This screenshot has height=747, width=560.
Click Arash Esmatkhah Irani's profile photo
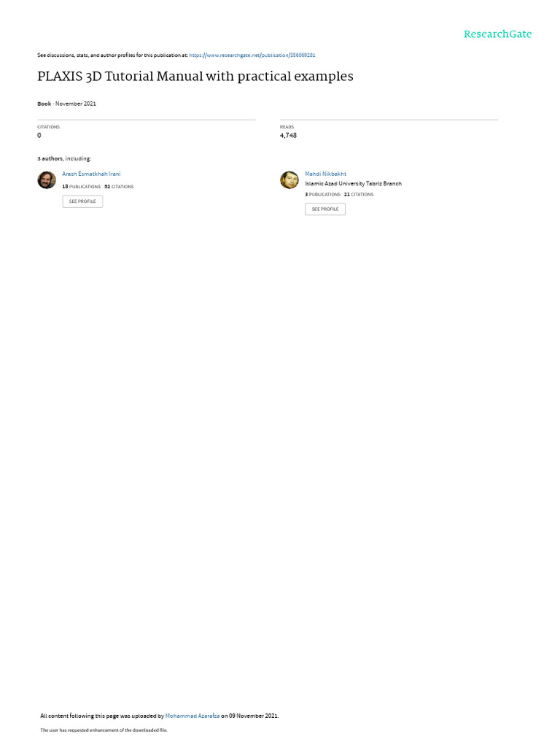tap(47, 180)
